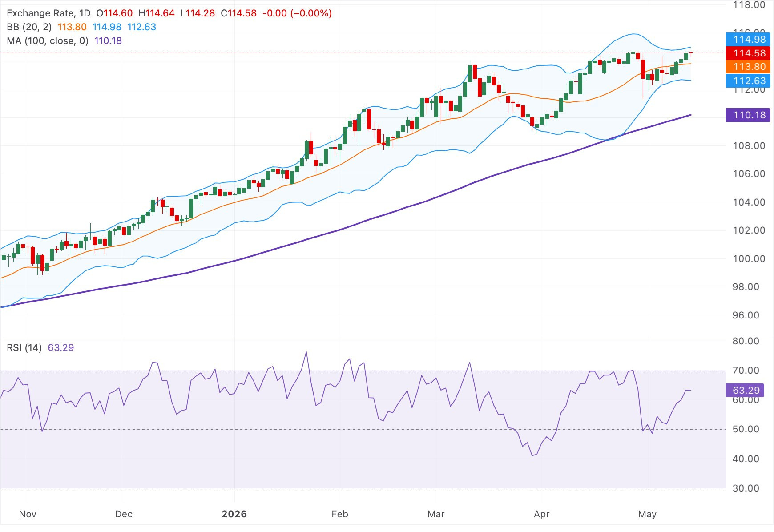Click the 50.00 RSI axis label
Viewport: 774px width, 532px height.
pyautogui.click(x=746, y=429)
